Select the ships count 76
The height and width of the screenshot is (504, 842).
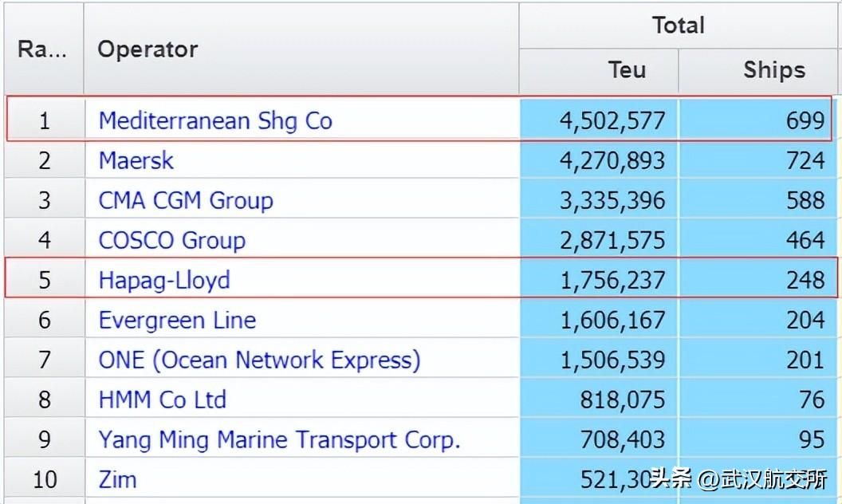pyautogui.click(x=812, y=400)
